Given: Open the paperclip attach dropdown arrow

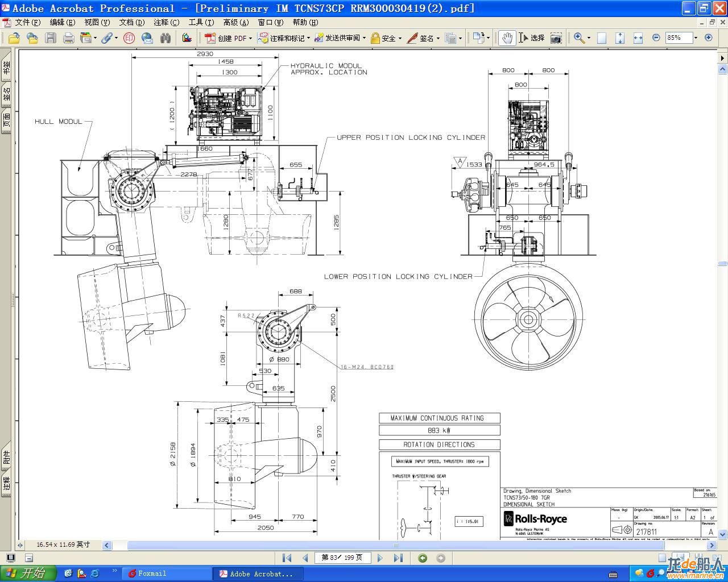Looking at the screenshot, I should [x=116, y=38].
